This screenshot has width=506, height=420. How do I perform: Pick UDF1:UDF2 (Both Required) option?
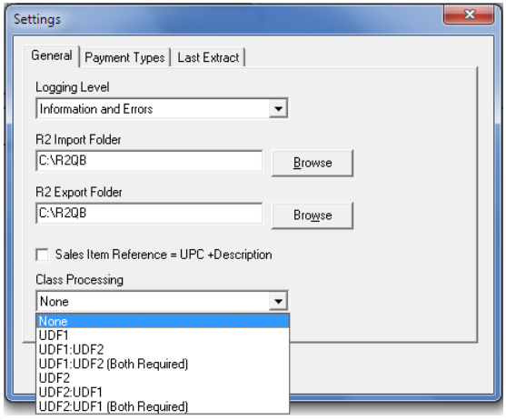point(163,364)
